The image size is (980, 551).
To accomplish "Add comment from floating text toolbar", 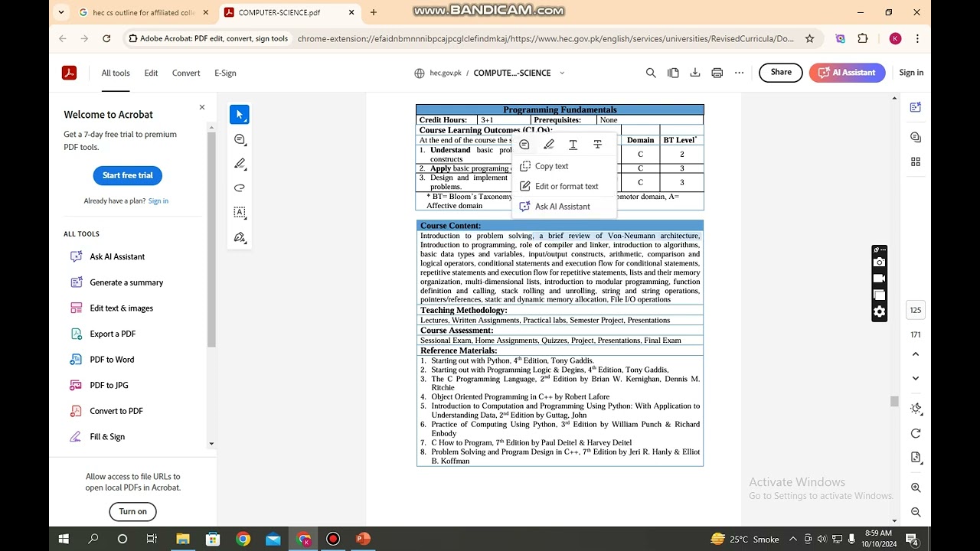I will [524, 145].
